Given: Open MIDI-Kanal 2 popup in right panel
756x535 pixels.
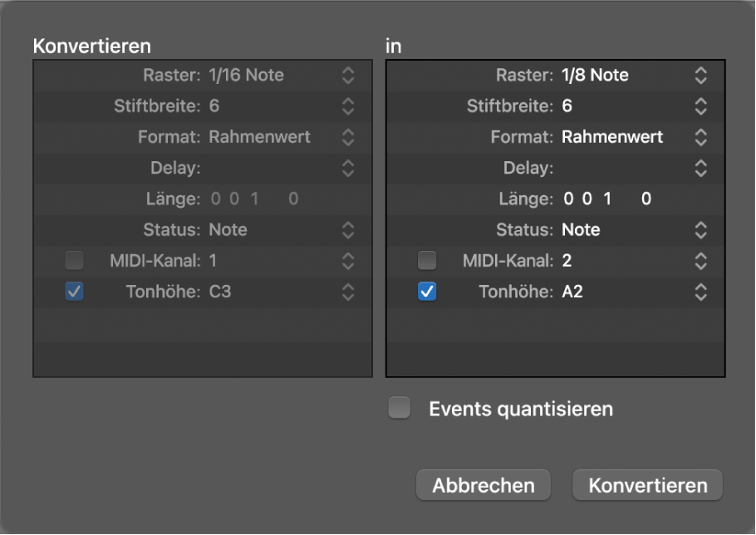Looking at the screenshot, I should (x=700, y=261).
